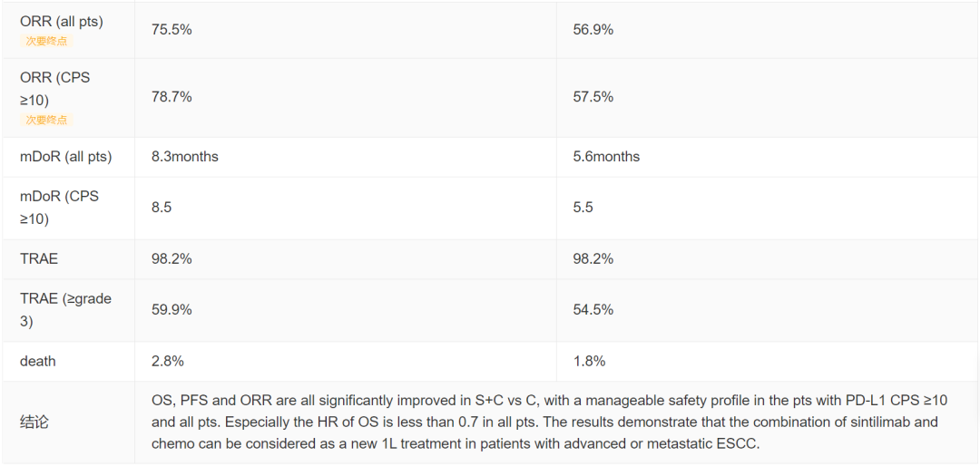The width and height of the screenshot is (980, 466).
Task: Click the 8.3months cell
Action: (185, 157)
